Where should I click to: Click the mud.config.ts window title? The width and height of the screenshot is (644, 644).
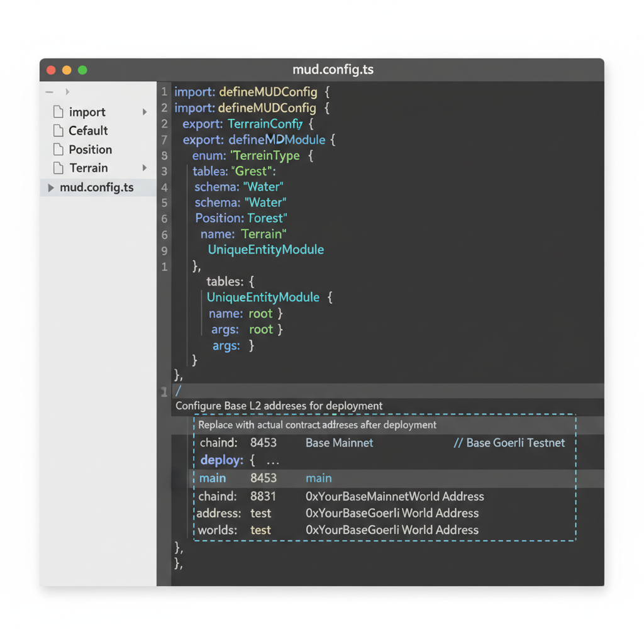pos(333,69)
